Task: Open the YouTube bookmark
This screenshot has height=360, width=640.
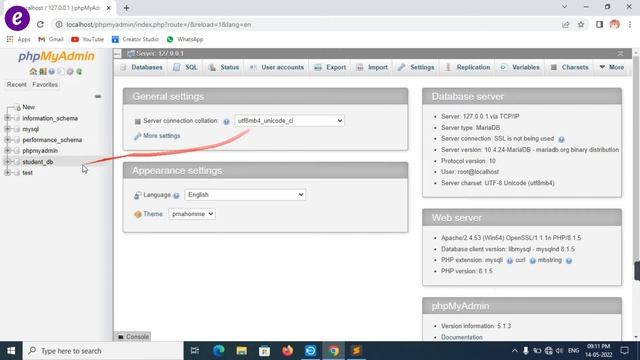Action: (87, 39)
